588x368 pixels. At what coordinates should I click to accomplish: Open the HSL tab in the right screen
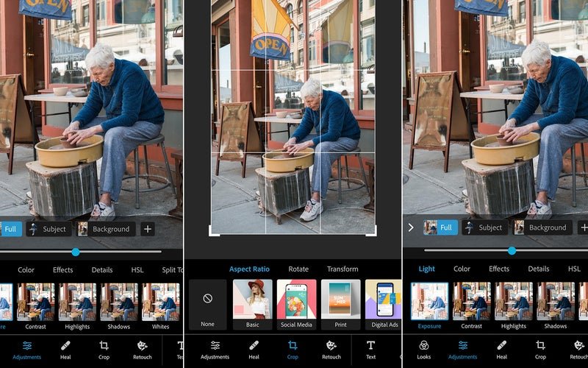574,269
